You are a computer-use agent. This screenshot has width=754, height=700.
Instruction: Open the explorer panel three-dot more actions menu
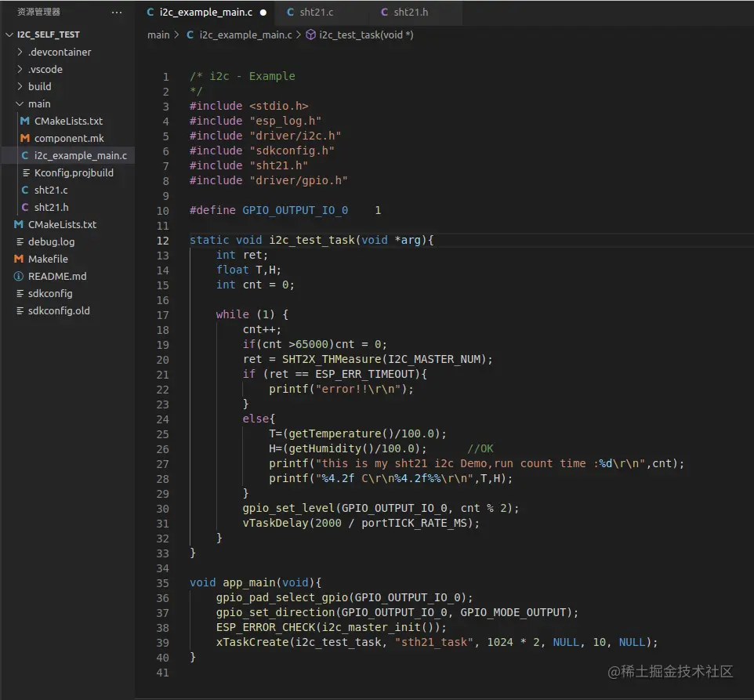(117, 13)
